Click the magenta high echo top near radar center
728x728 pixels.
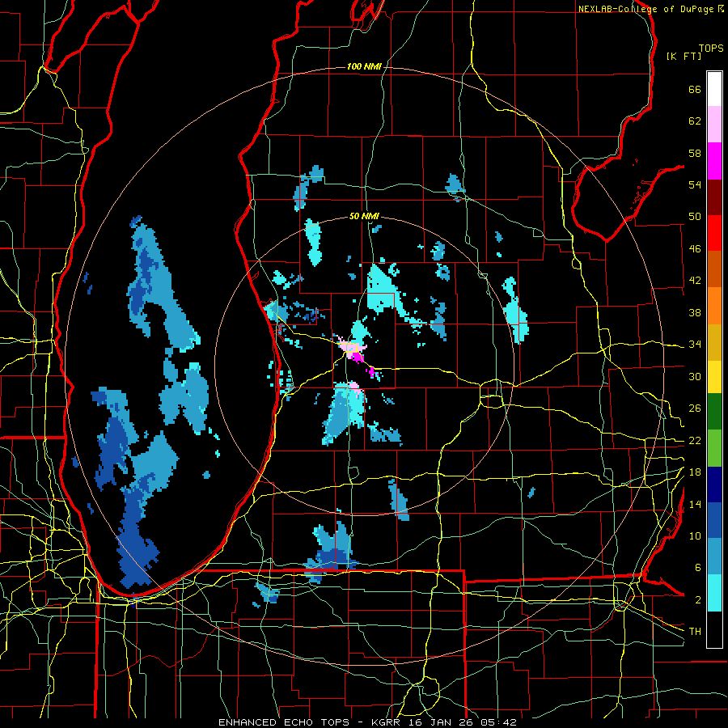tap(356, 357)
